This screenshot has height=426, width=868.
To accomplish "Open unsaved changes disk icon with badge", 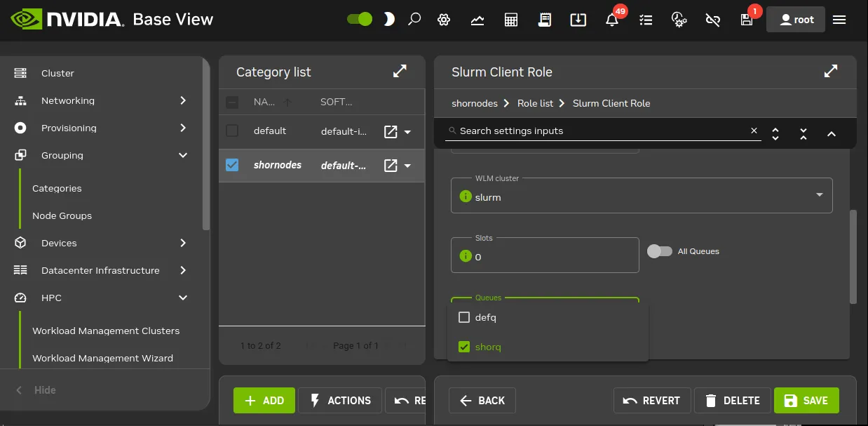I will (747, 19).
